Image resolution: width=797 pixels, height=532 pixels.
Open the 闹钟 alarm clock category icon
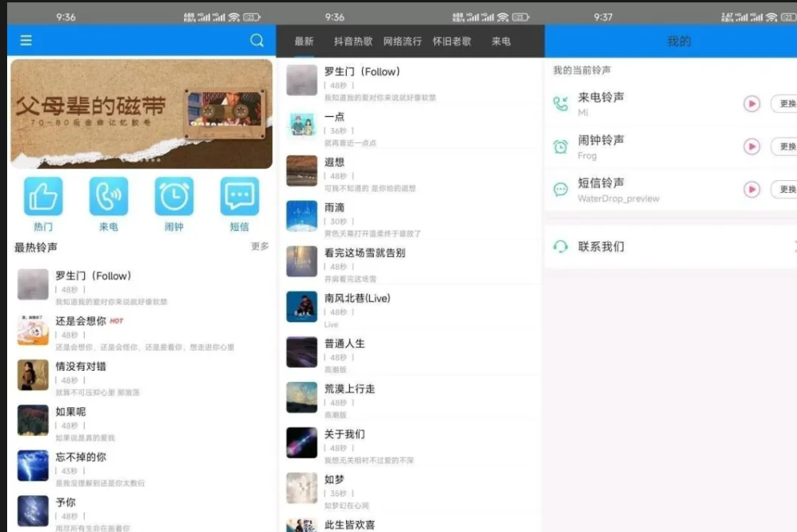tap(174, 196)
